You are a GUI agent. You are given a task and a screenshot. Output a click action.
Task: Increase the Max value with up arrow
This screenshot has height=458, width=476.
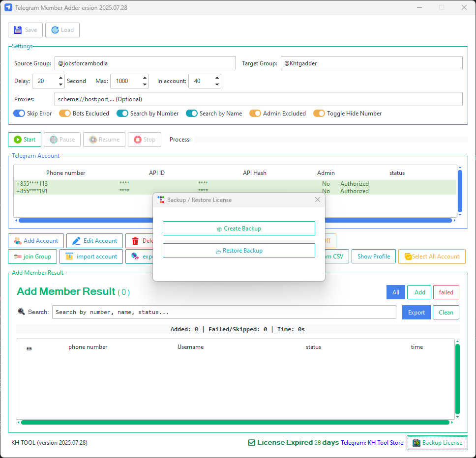click(x=145, y=78)
